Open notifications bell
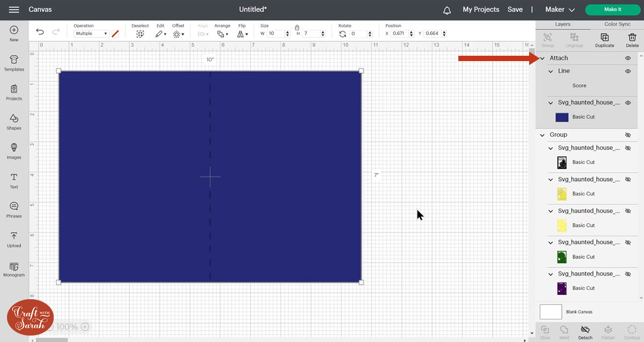This screenshot has height=342, width=644. pos(447,10)
